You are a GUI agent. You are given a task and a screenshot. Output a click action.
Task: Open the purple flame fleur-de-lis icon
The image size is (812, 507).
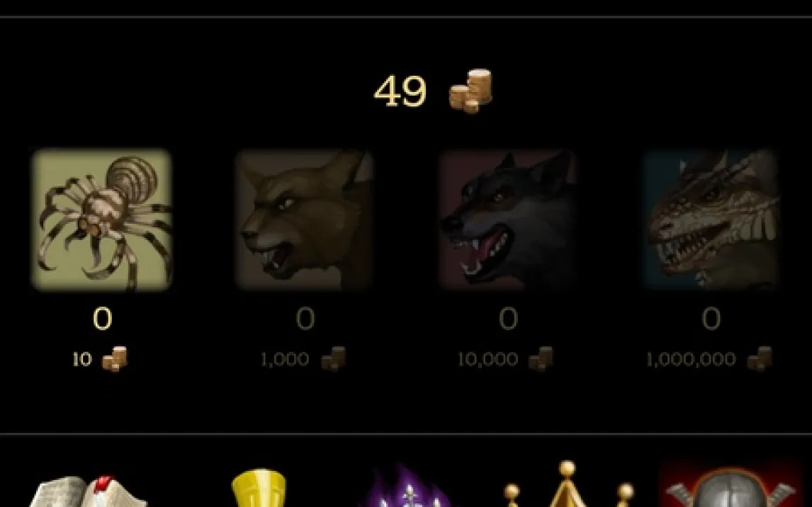[409, 486]
